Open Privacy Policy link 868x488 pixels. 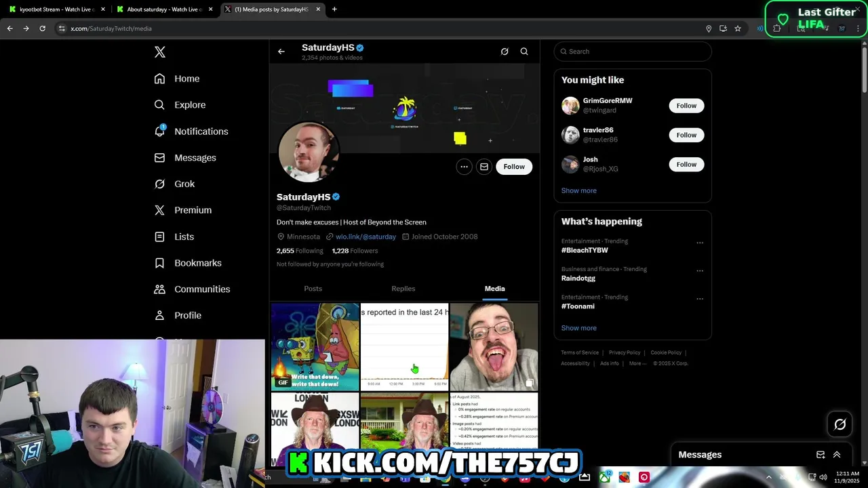(625, 352)
